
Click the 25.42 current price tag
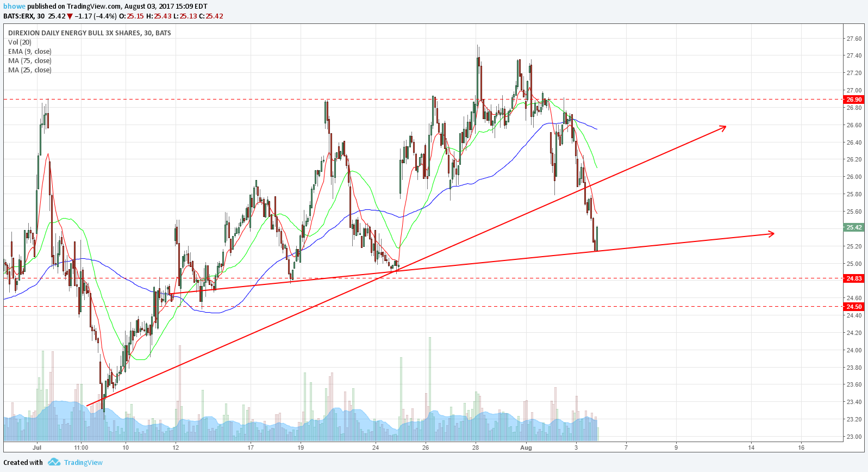tap(853, 227)
